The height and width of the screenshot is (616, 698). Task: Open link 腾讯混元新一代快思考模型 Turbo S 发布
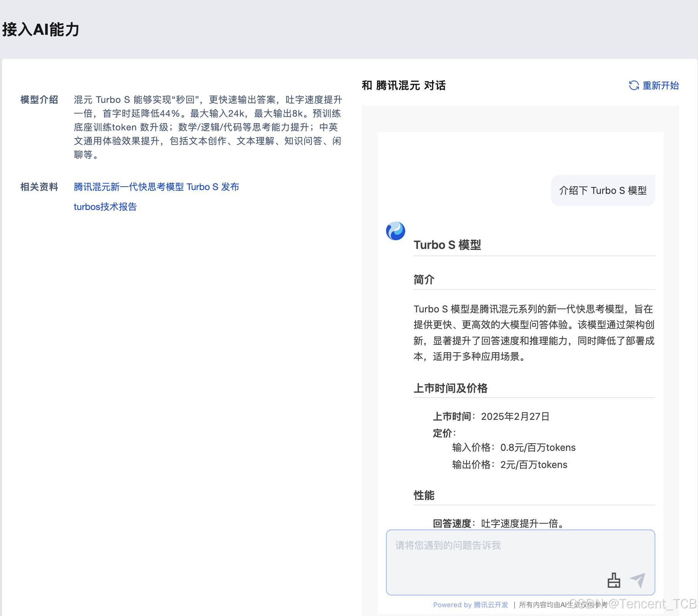(156, 187)
